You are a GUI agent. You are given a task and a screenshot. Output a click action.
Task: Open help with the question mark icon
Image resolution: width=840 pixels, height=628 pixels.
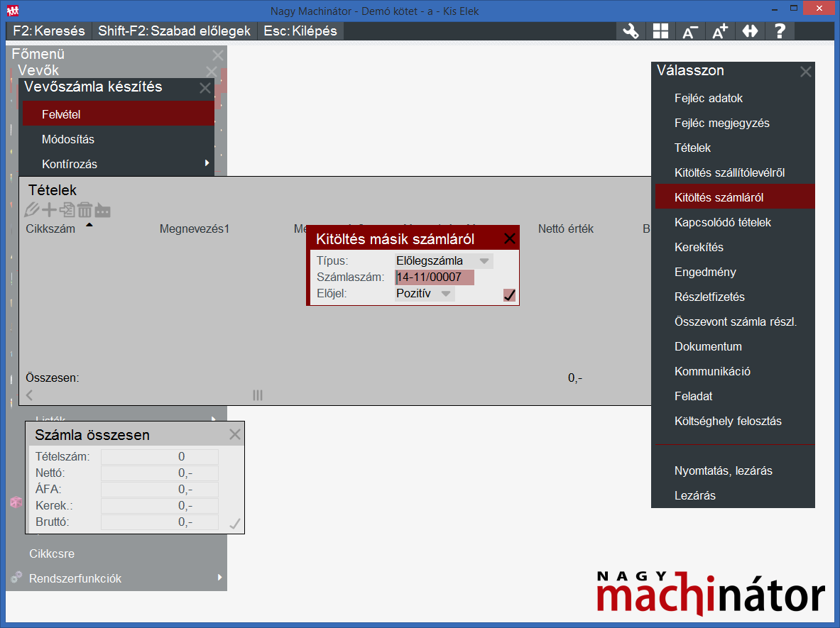(780, 31)
